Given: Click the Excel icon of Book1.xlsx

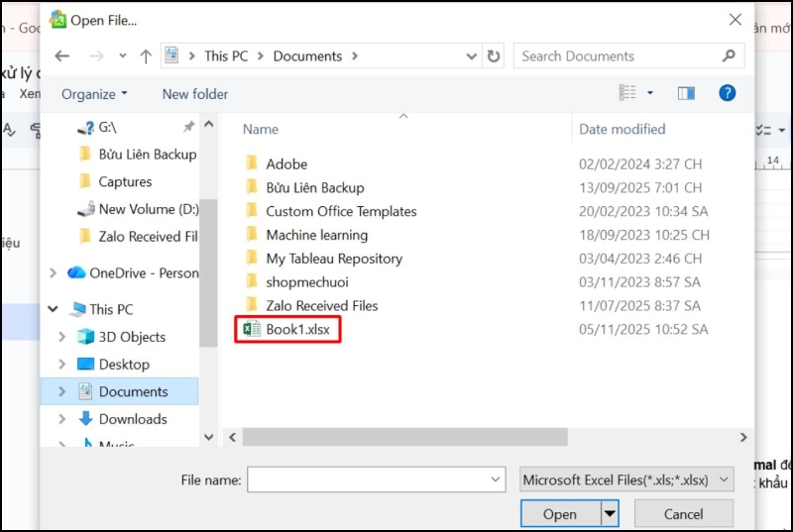Looking at the screenshot, I should (252, 329).
